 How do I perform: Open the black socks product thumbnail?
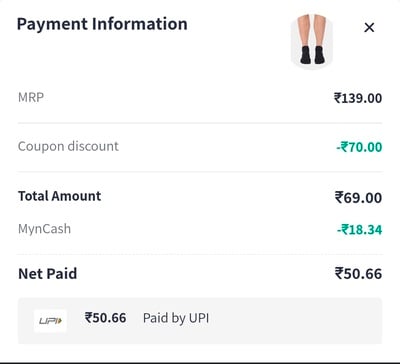[x=312, y=41]
